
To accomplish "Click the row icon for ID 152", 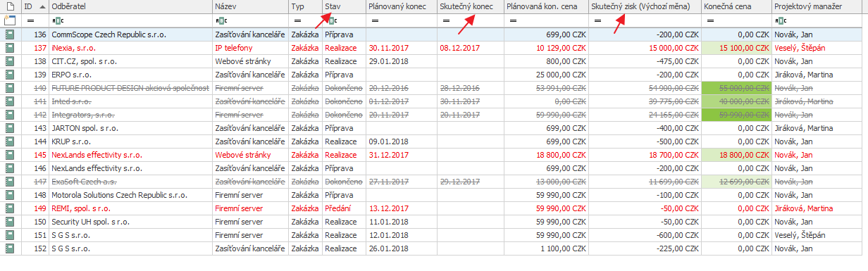I will click(10, 248).
